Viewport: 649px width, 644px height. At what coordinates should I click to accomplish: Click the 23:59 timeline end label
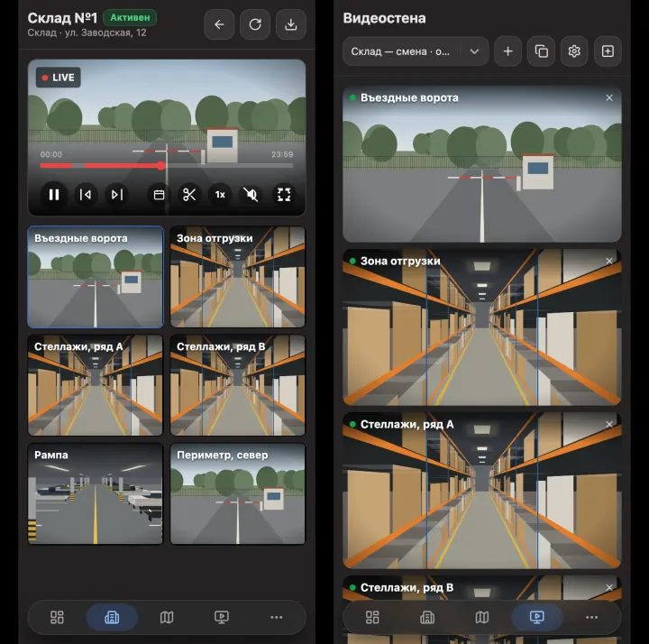282,154
